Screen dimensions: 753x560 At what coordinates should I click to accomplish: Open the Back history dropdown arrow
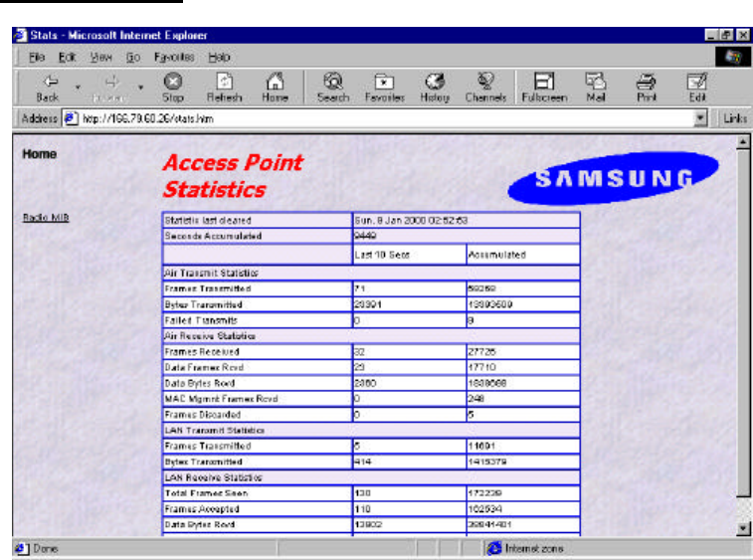pyautogui.click(x=78, y=88)
